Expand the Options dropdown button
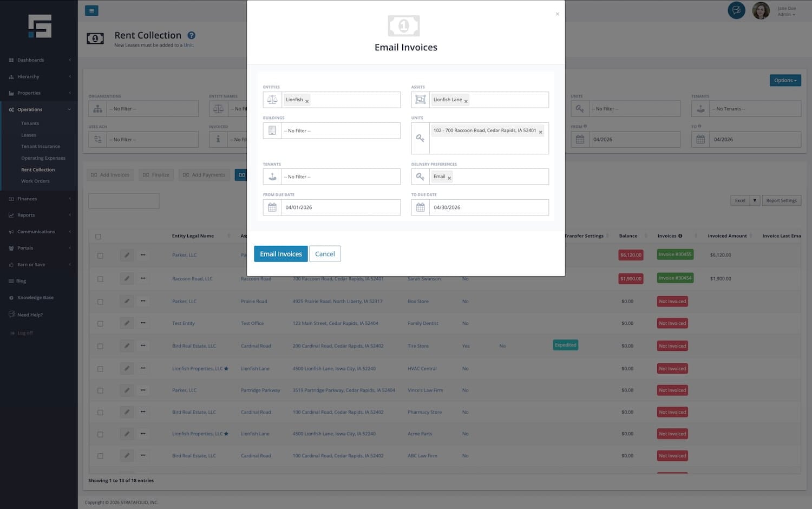This screenshot has width=812, height=509. tap(785, 80)
